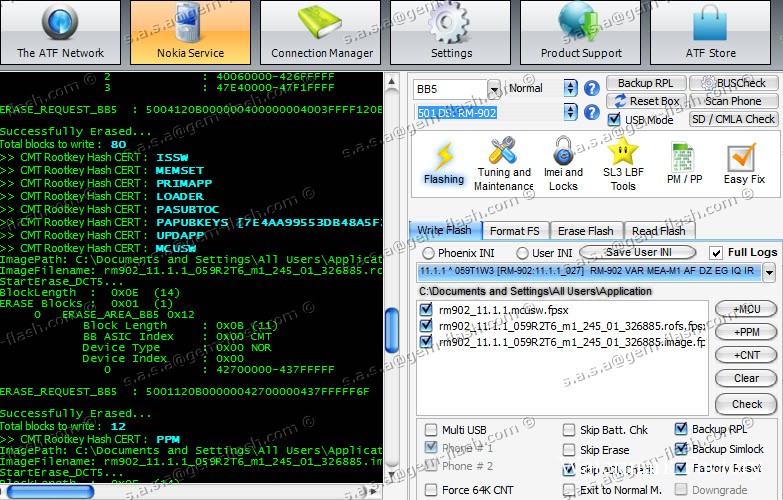Click the BUSCheck button

(734, 83)
